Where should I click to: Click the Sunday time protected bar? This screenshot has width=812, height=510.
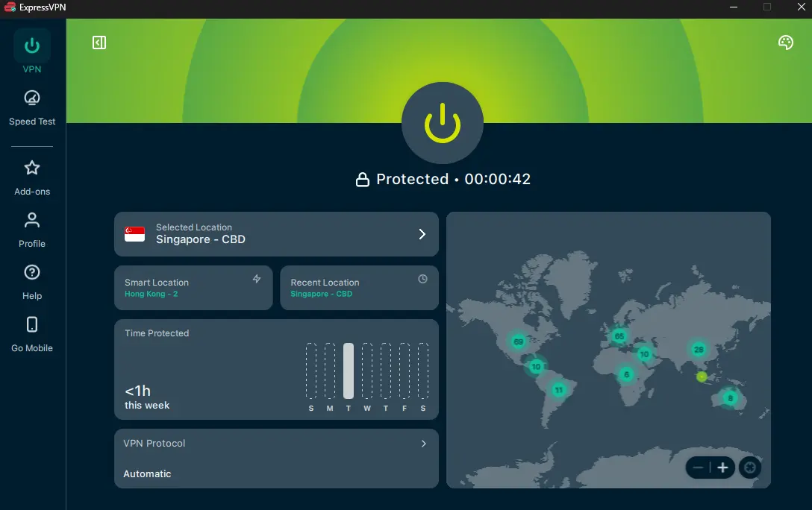[311, 371]
